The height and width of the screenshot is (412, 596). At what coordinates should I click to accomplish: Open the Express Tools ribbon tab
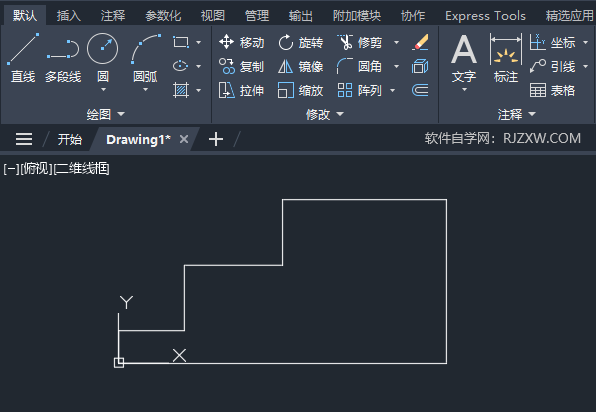pyautogui.click(x=485, y=16)
